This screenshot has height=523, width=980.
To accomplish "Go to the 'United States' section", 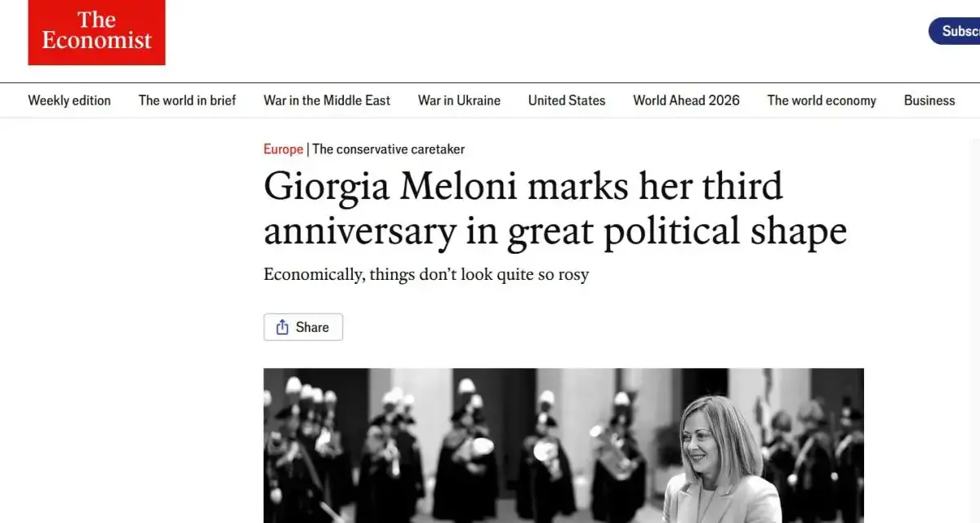I will click(x=566, y=100).
